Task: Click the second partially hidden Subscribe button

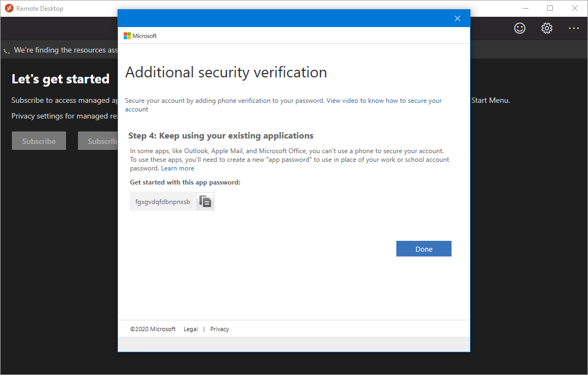Action: pos(98,141)
